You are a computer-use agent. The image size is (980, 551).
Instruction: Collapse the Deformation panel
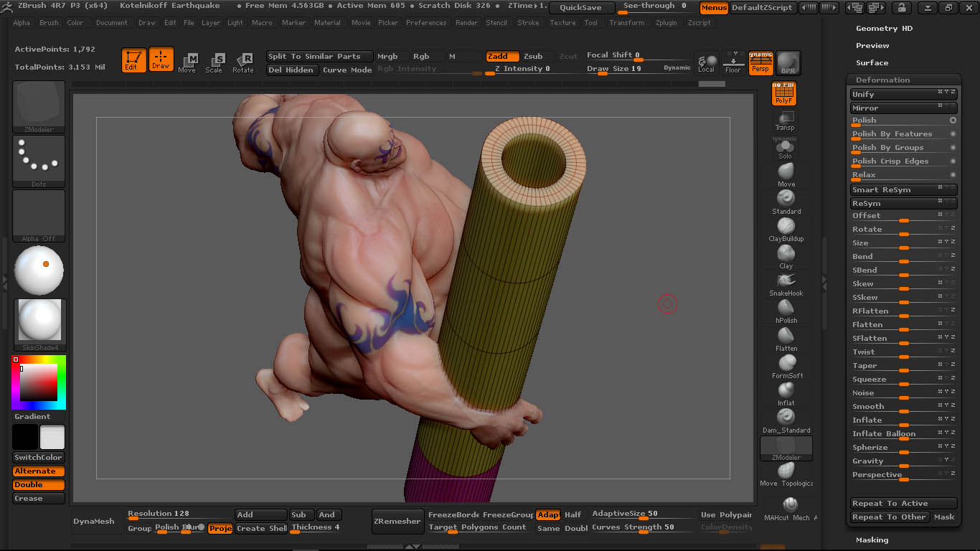point(881,79)
